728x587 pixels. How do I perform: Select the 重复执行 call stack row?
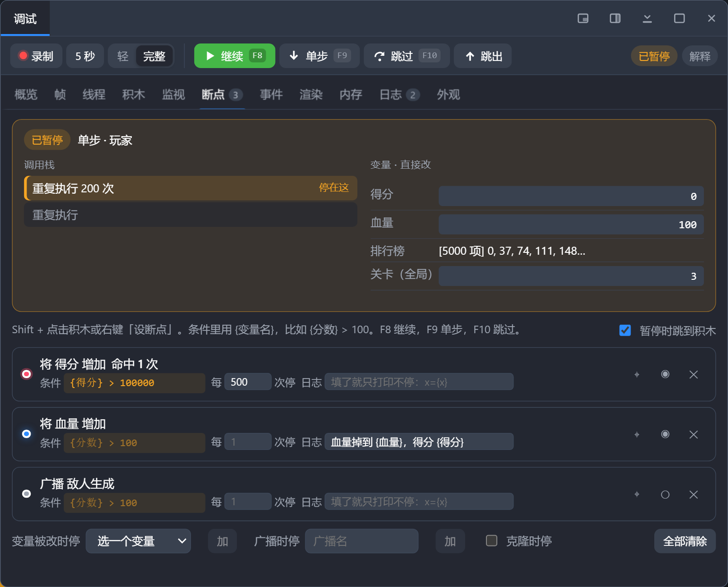(191, 215)
